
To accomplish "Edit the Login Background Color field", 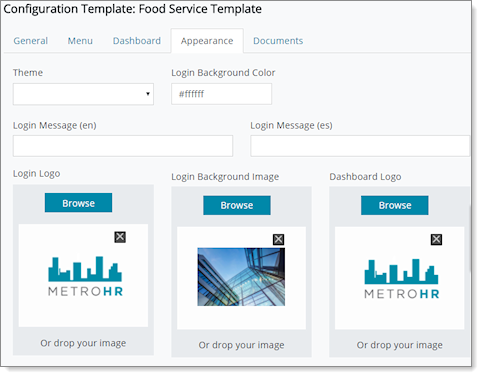I will click(x=221, y=94).
